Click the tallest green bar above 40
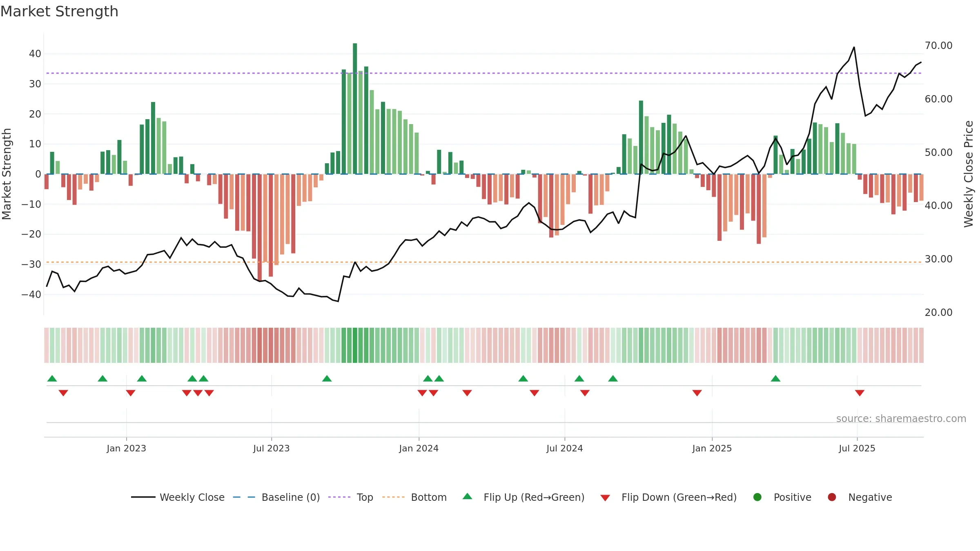This screenshot has width=980, height=551. (355, 109)
